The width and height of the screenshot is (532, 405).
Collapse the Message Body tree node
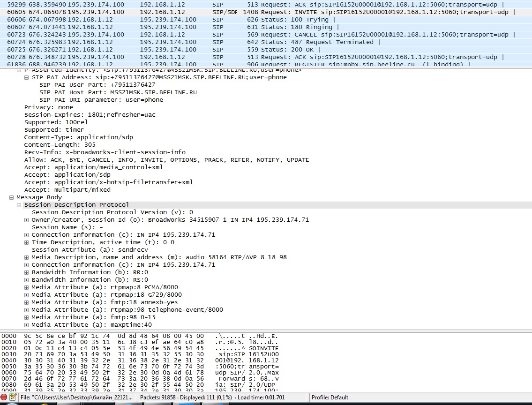(x=11, y=197)
